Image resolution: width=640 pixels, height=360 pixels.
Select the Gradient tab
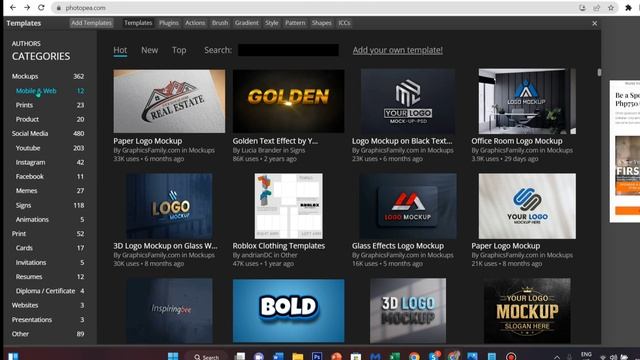pos(247,23)
